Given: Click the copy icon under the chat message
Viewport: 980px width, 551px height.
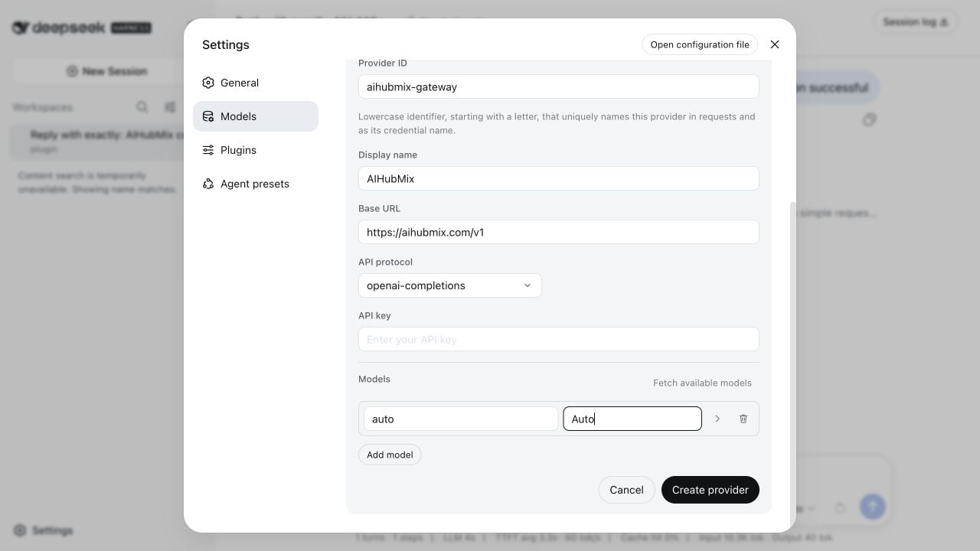Looking at the screenshot, I should click(x=869, y=120).
